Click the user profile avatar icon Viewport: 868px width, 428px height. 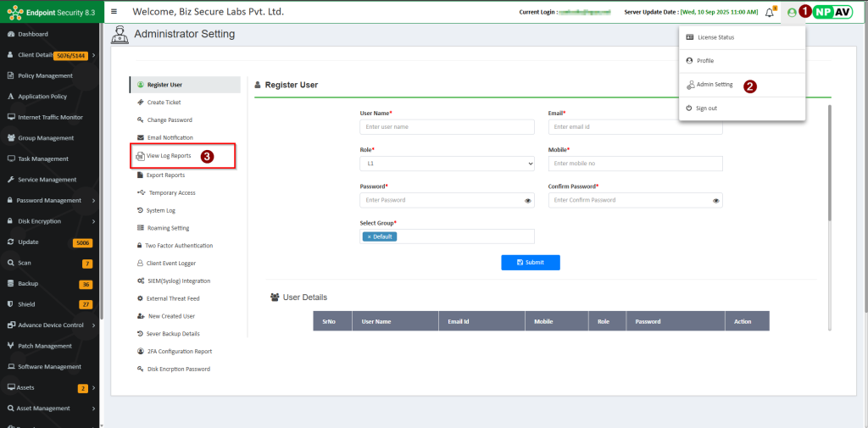pos(793,12)
